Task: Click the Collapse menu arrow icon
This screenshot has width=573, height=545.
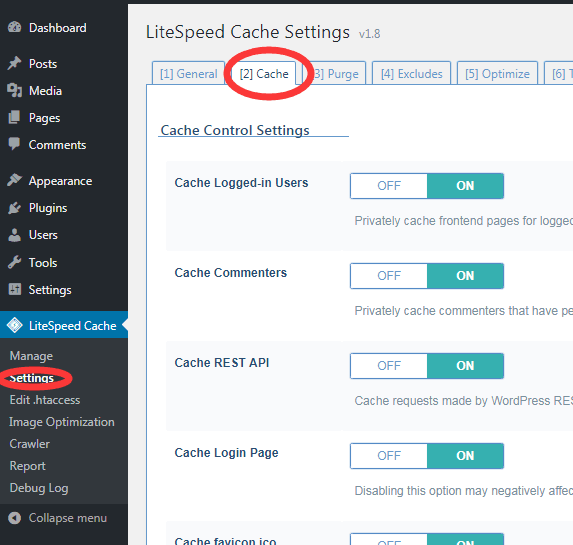Action: (15, 518)
